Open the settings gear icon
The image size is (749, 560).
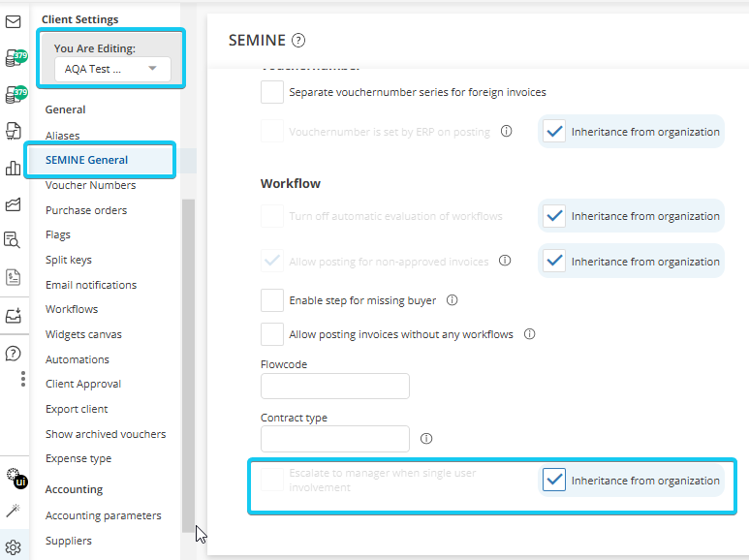(x=13, y=547)
